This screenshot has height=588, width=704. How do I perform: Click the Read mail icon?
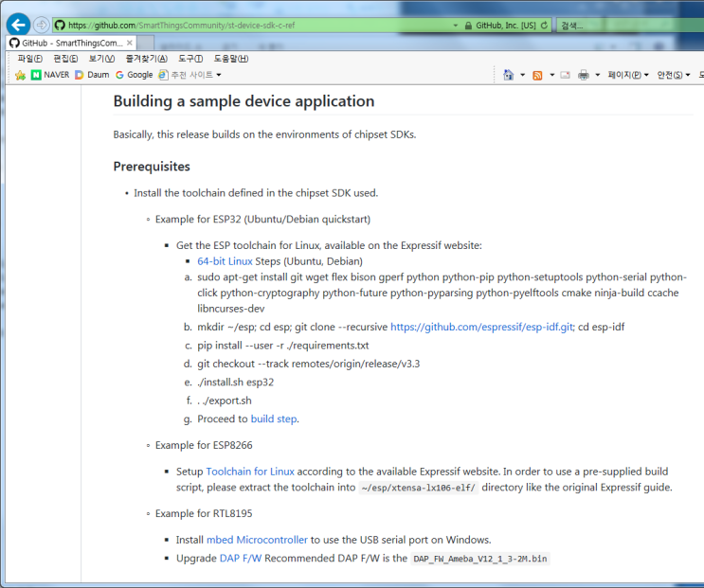point(566,75)
